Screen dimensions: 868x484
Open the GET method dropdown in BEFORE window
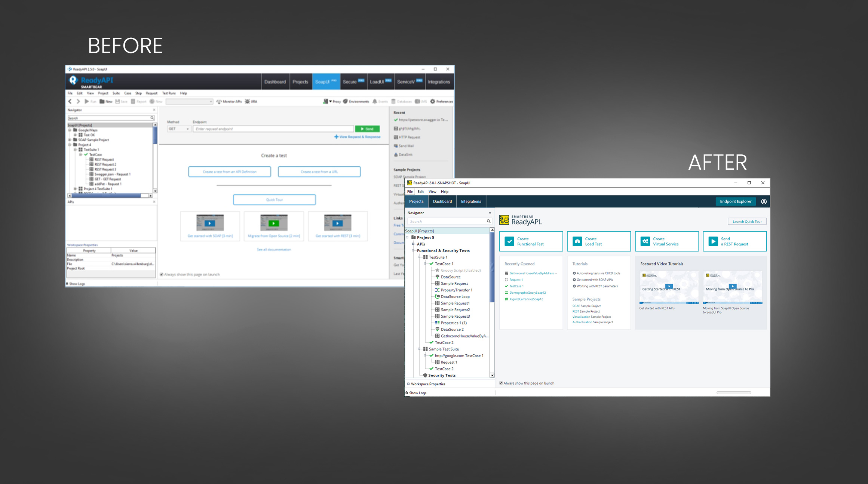179,129
